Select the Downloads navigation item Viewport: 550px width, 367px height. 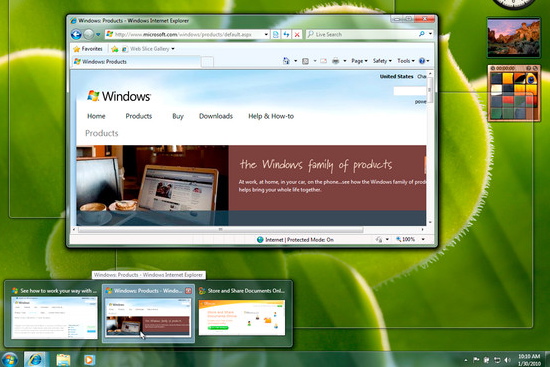[216, 116]
